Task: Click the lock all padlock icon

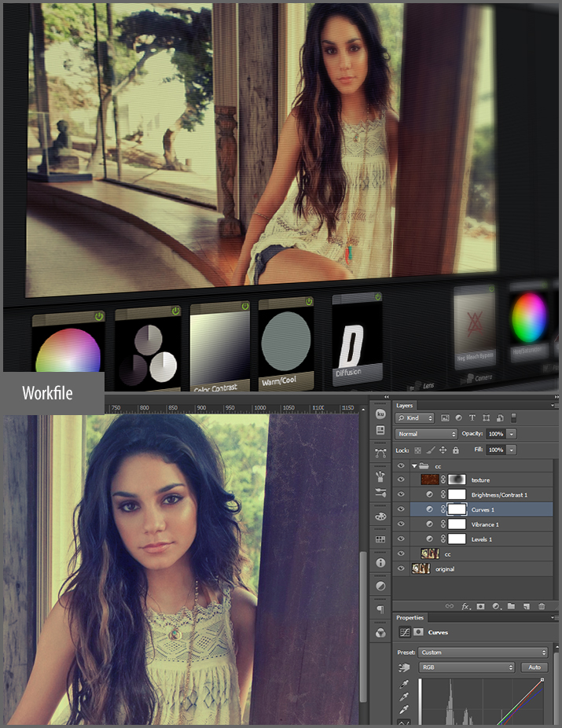Action: [x=456, y=450]
